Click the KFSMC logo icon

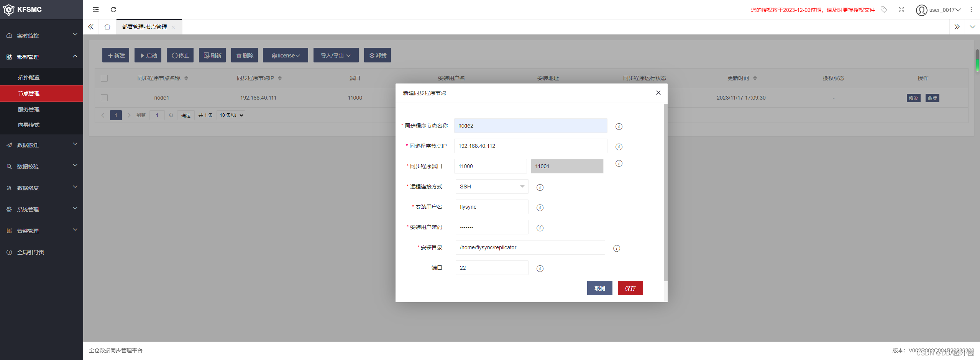[8, 10]
